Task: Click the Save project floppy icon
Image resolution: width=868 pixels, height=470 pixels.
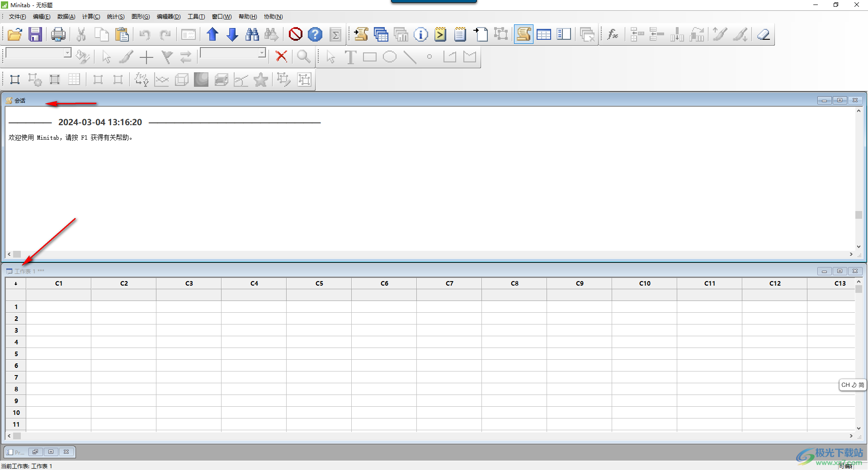Action: (35, 34)
